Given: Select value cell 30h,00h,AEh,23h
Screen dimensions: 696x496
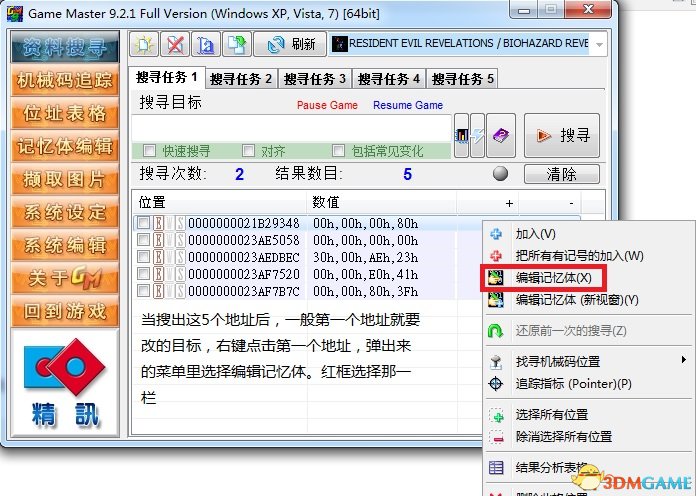Looking at the screenshot, I should click(x=365, y=257).
